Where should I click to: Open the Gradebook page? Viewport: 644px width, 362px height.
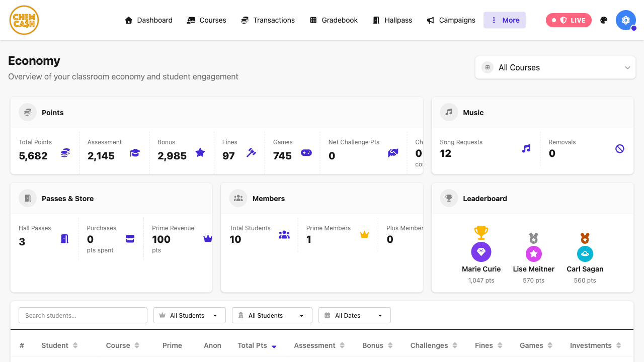pyautogui.click(x=334, y=20)
